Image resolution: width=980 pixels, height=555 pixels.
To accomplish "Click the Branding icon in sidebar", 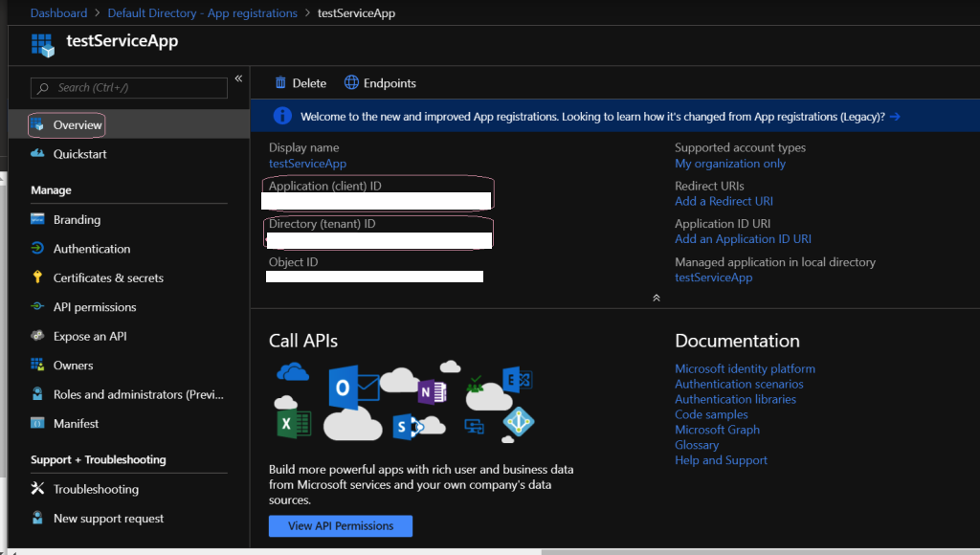I will tap(38, 220).
